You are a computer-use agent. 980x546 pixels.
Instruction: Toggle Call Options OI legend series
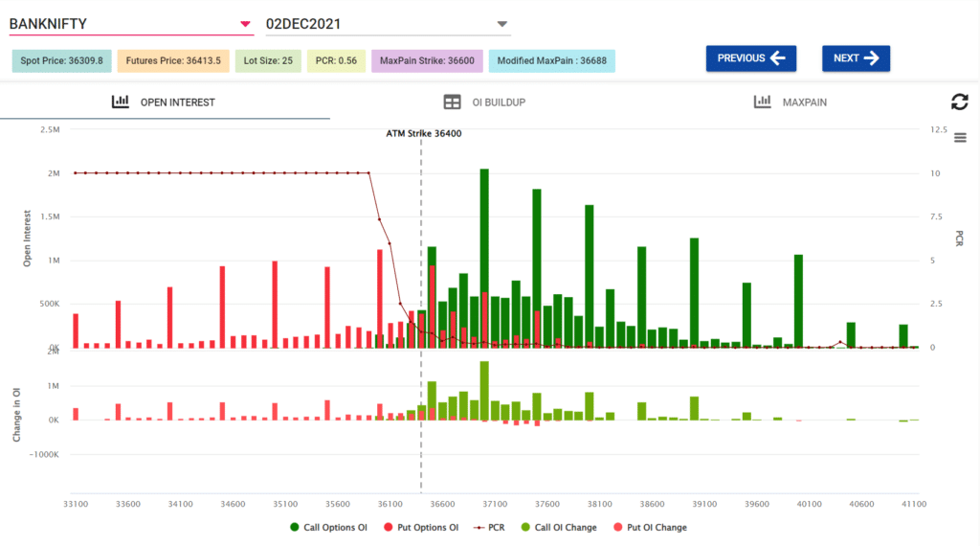coord(329,527)
